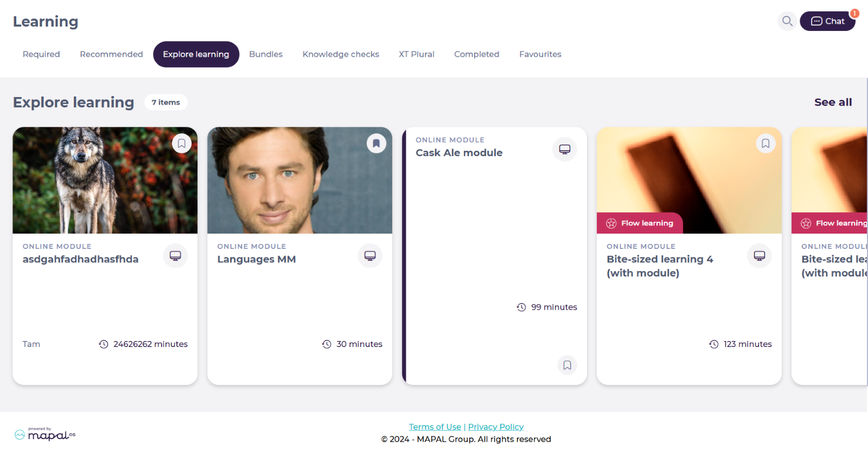The image size is (868, 450).
Task: Open the Terms of Use link
Action: click(435, 427)
